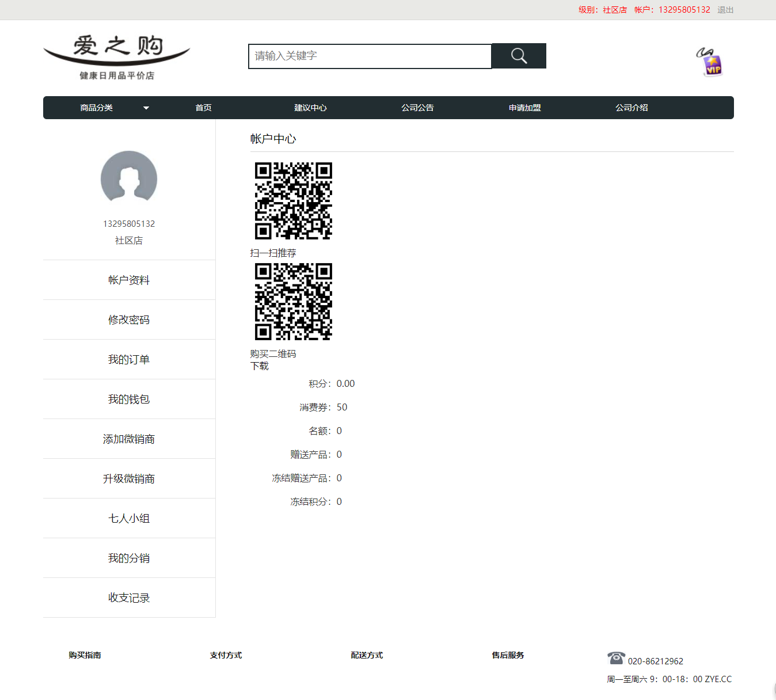Screen dimensions: 776x700
Task: Click the magnifier search button
Action: pos(519,56)
